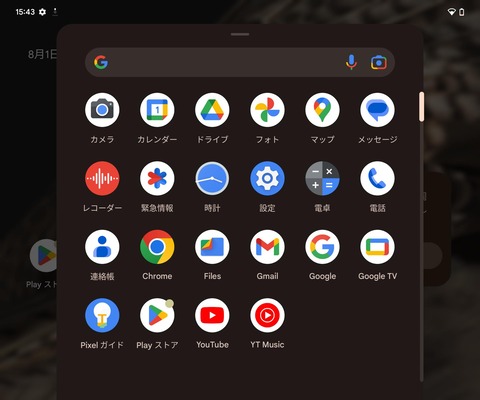
Task: Tap the 8月1日 date on home screen
Action: click(42, 54)
